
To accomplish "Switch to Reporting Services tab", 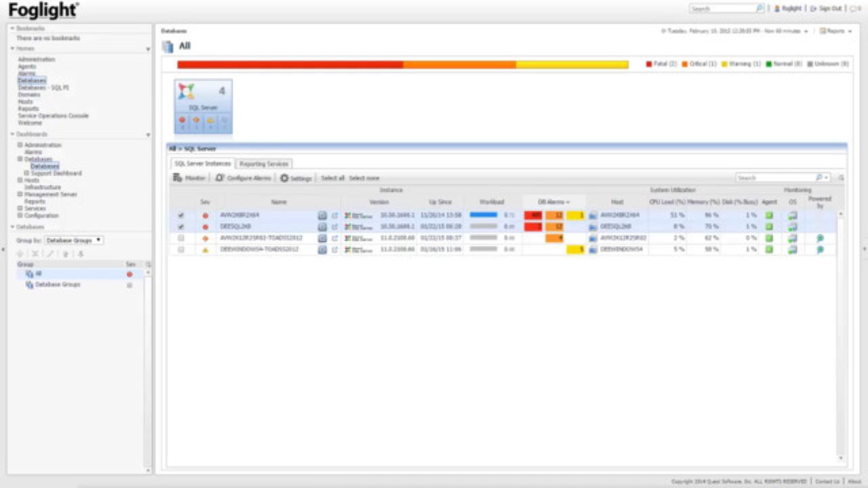I will (264, 163).
